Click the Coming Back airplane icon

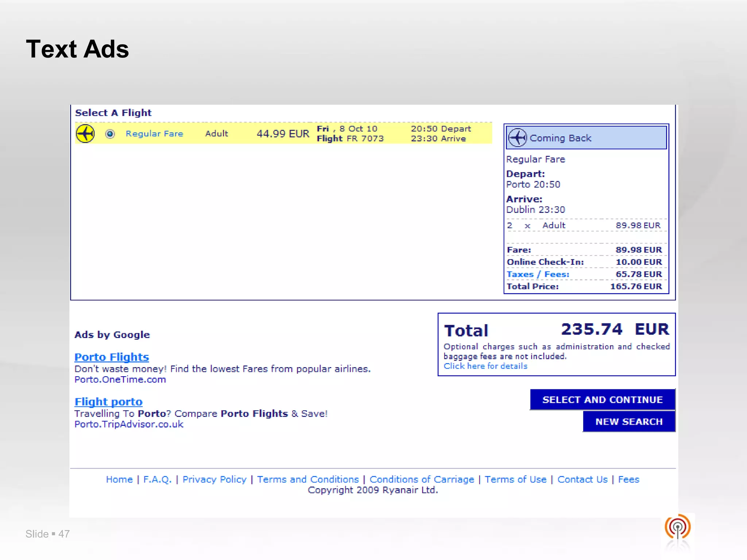point(518,138)
